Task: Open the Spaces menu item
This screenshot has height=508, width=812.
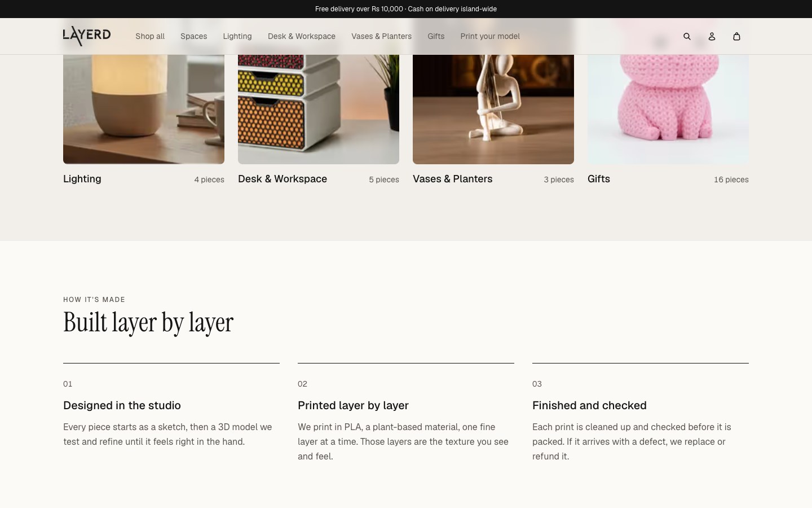Action: point(193,36)
